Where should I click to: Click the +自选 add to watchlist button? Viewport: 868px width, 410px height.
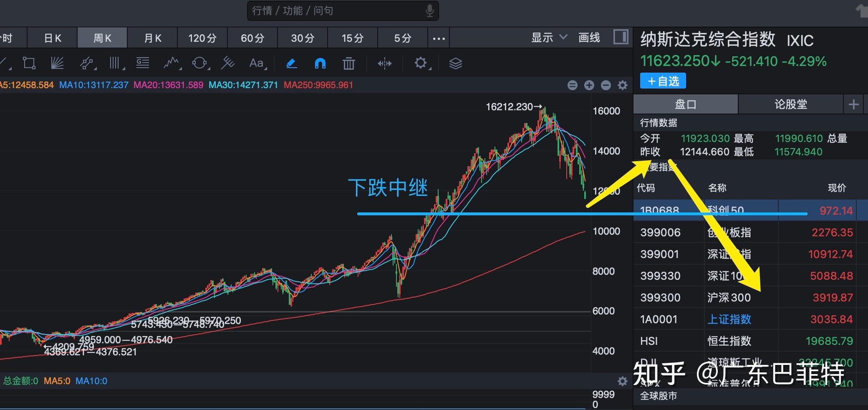coord(663,81)
